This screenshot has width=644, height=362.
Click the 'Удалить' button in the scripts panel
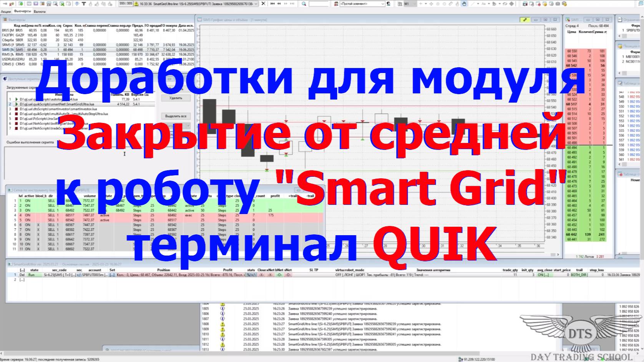(x=176, y=98)
